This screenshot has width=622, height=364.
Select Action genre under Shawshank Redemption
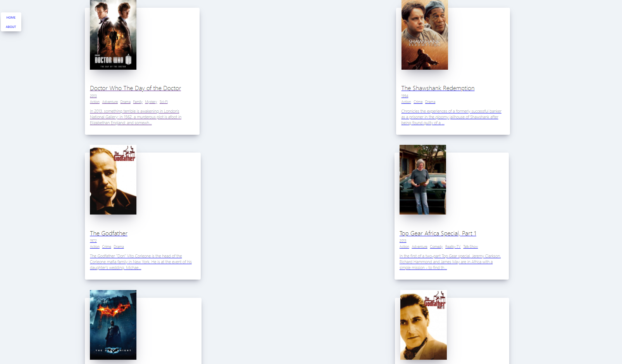coord(406,102)
